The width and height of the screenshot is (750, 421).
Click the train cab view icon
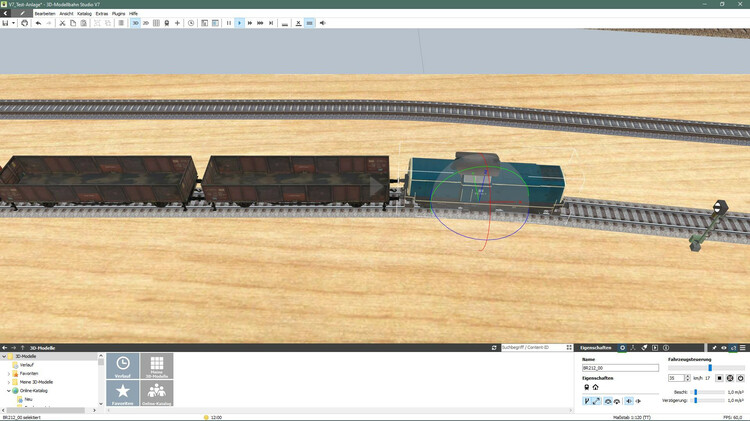(x=167, y=23)
